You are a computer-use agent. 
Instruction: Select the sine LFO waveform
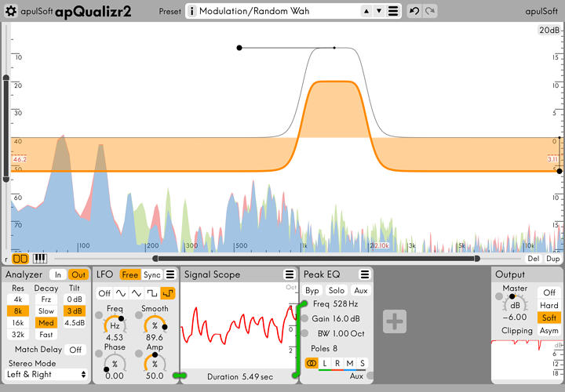click(x=120, y=293)
